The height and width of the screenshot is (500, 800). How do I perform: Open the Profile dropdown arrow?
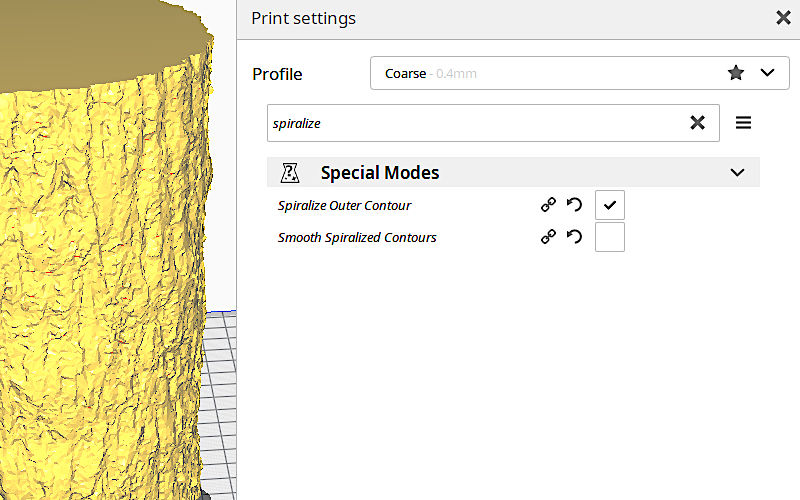coord(767,72)
